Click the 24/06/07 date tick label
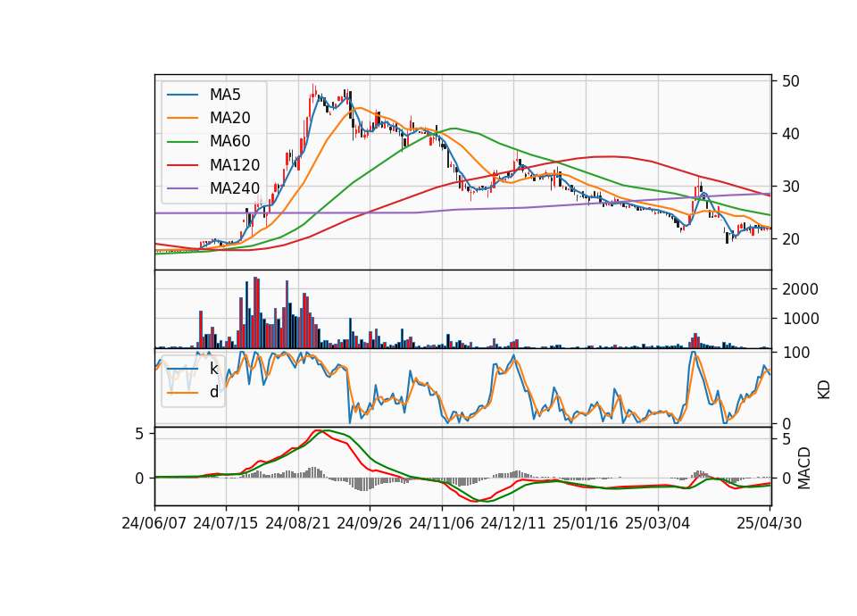857x616 pixels. pyautogui.click(x=154, y=524)
